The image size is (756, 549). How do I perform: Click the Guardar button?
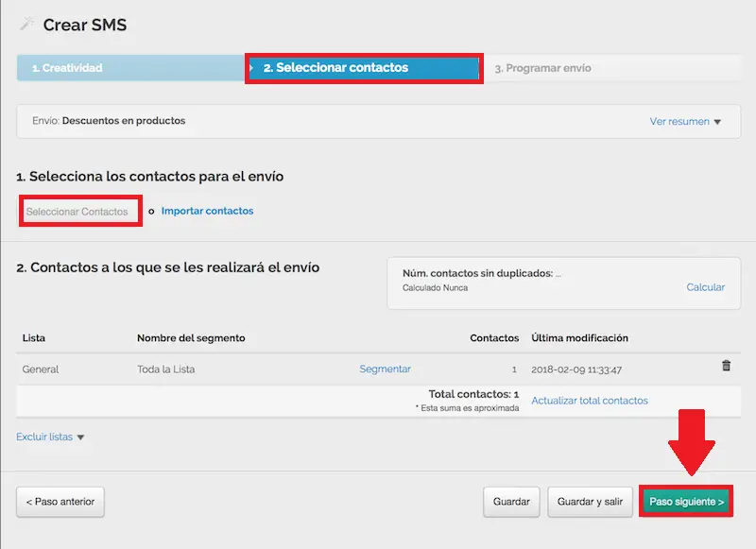[511, 502]
